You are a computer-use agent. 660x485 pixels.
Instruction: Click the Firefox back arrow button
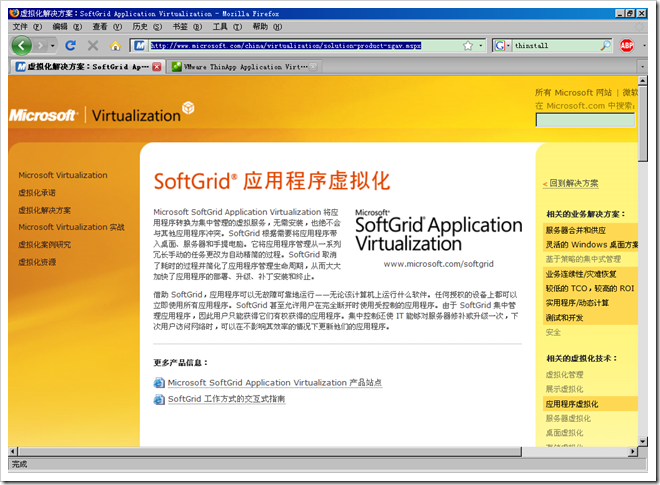coord(21,45)
